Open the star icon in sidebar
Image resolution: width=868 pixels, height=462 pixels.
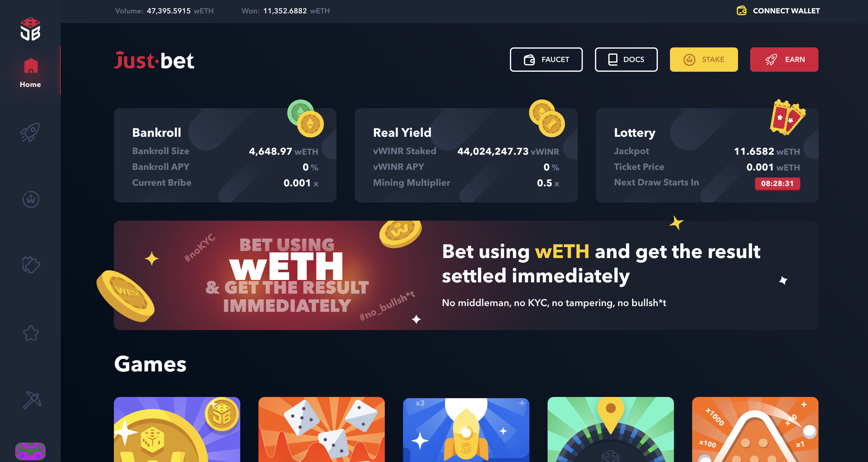pyautogui.click(x=31, y=333)
